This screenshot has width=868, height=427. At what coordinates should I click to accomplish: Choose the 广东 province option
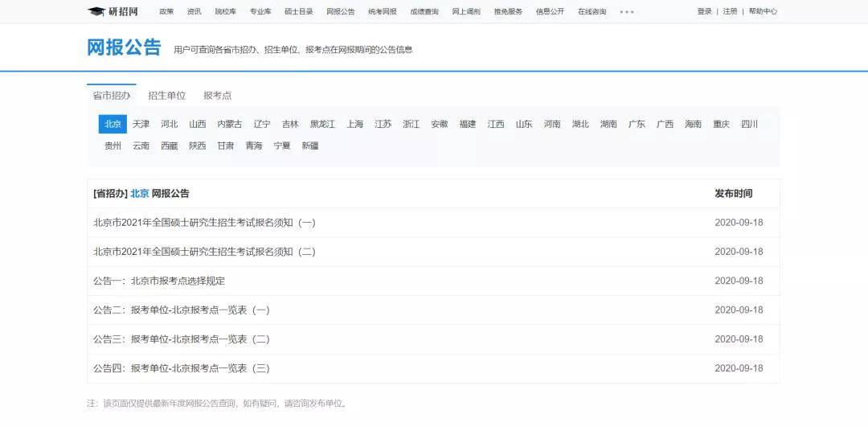[637, 124]
